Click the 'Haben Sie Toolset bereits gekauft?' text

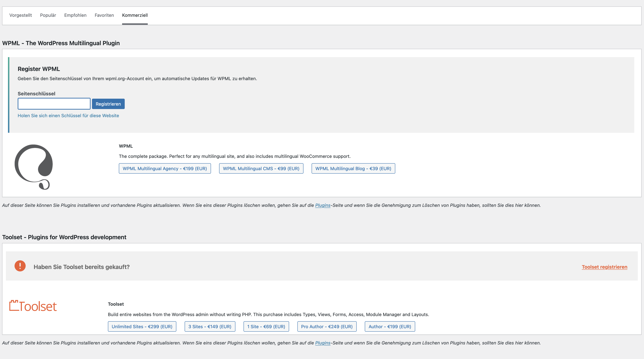tap(82, 267)
